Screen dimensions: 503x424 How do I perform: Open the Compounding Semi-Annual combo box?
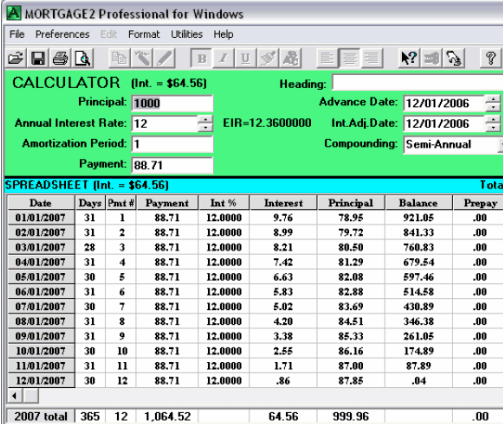pos(453,144)
